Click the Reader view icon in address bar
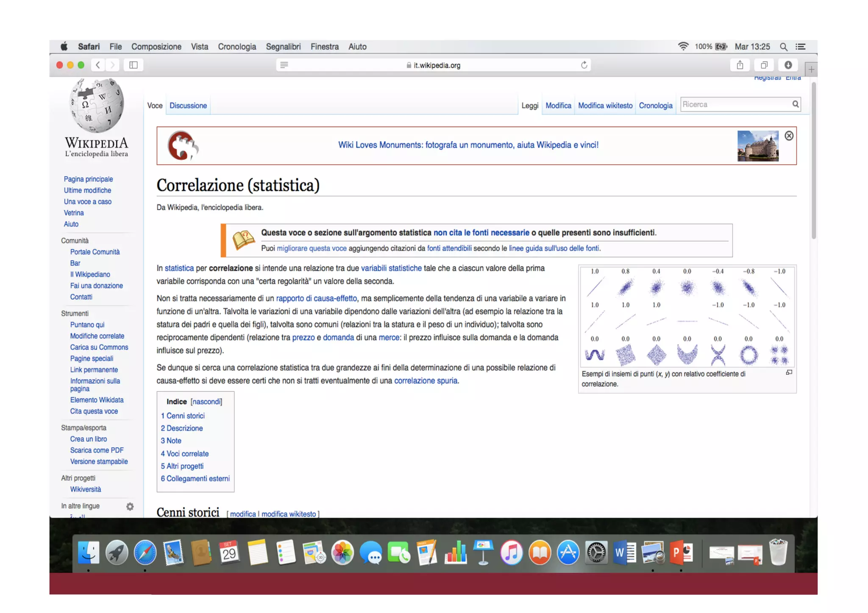 click(284, 65)
